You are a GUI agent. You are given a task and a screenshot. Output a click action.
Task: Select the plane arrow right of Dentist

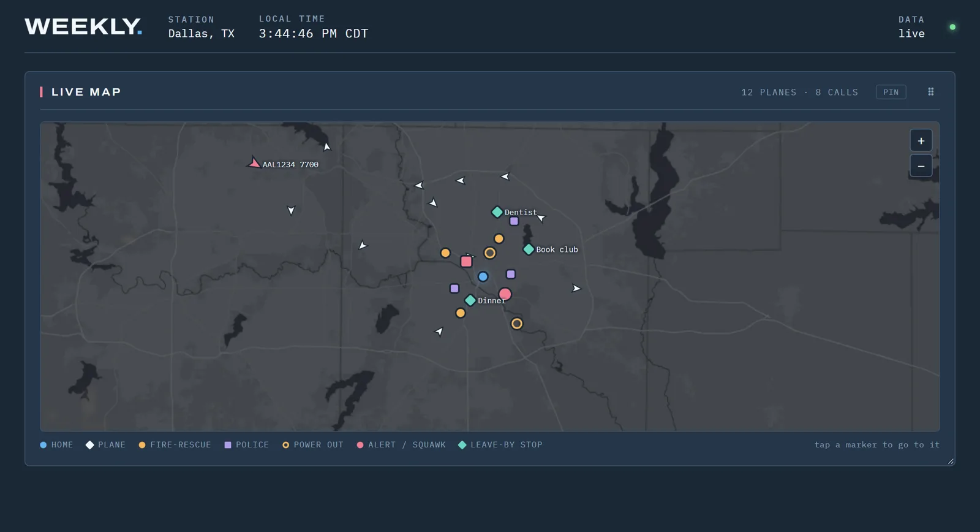coord(541,217)
